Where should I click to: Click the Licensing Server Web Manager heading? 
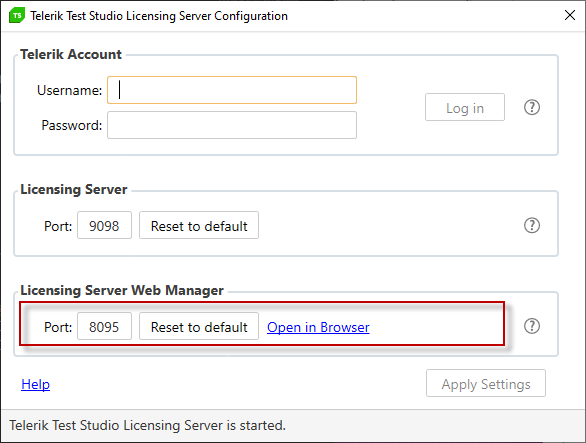pos(122,290)
